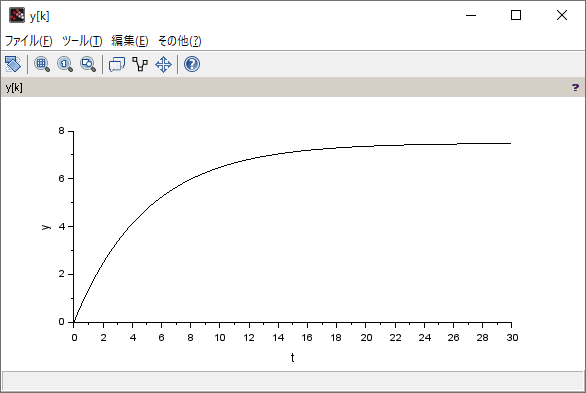The height and width of the screenshot is (393, 586).
Task: Open the ファイル(F) menu
Action: [28, 41]
